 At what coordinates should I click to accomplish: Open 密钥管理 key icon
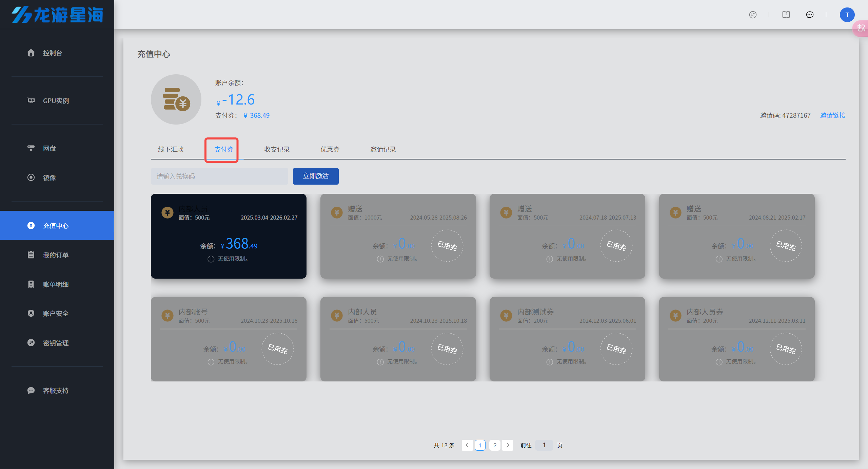31,343
